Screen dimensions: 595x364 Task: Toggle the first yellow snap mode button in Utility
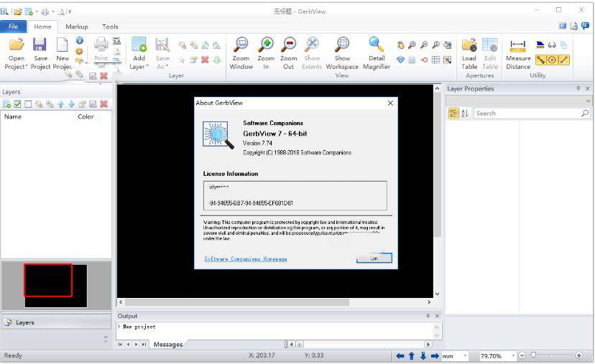point(540,60)
